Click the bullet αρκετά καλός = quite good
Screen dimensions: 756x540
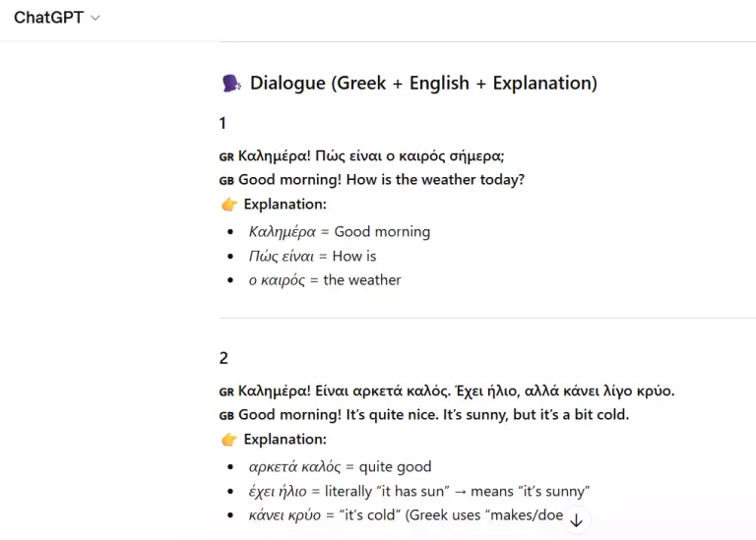(x=340, y=467)
